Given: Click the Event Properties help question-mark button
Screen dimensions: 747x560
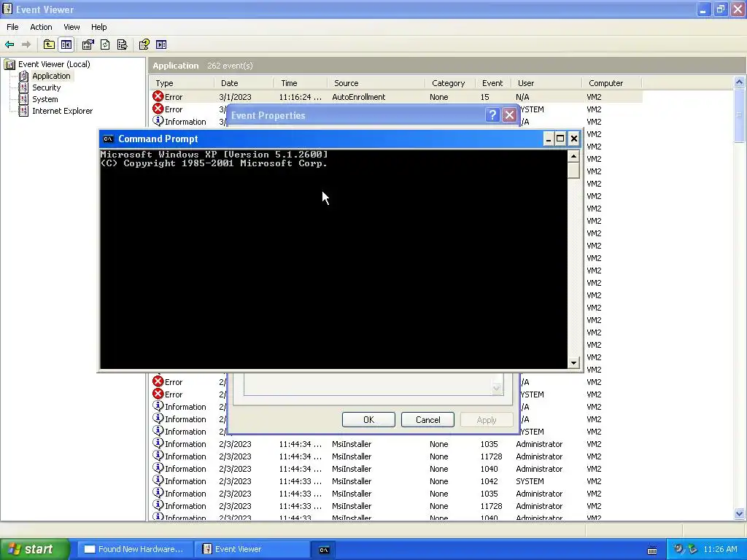Looking at the screenshot, I should click(x=492, y=114).
